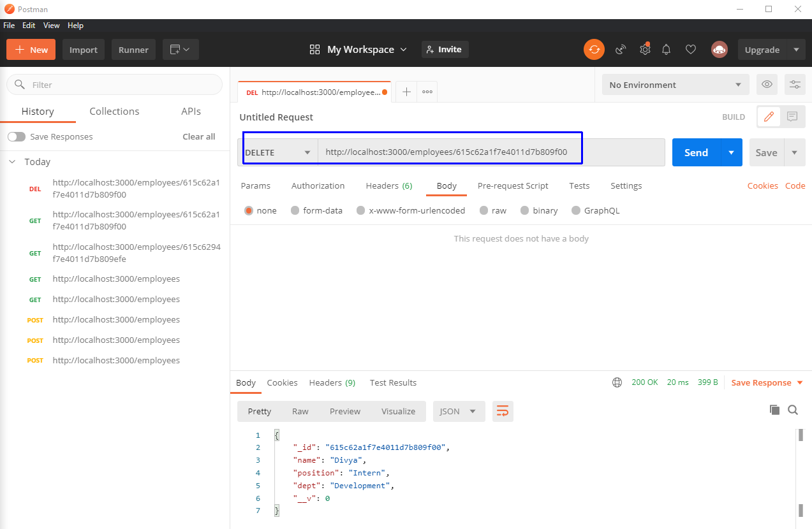The width and height of the screenshot is (812, 529).
Task: Open the DELETE method dropdown
Action: point(278,152)
